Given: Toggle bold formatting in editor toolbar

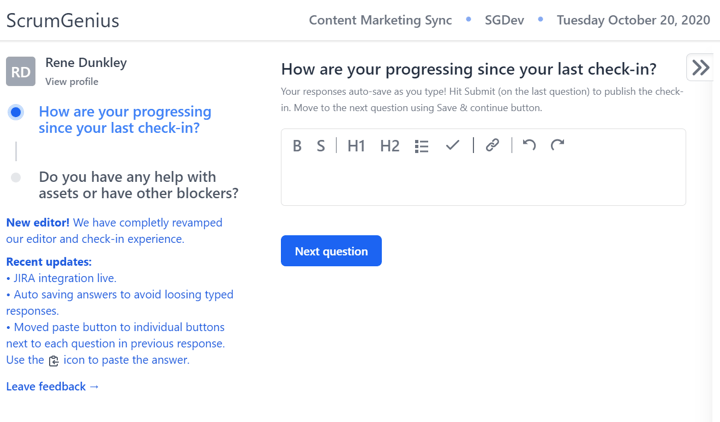Looking at the screenshot, I should [x=297, y=146].
